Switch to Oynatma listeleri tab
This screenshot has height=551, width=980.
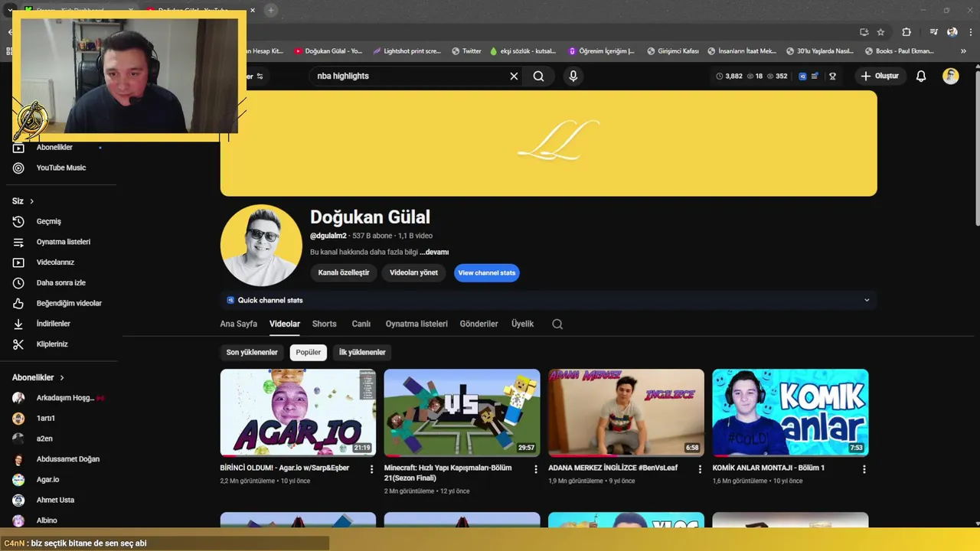coord(416,324)
